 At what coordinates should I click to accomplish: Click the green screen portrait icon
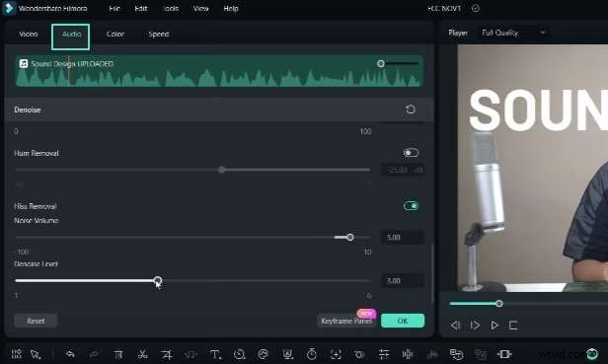(287, 354)
